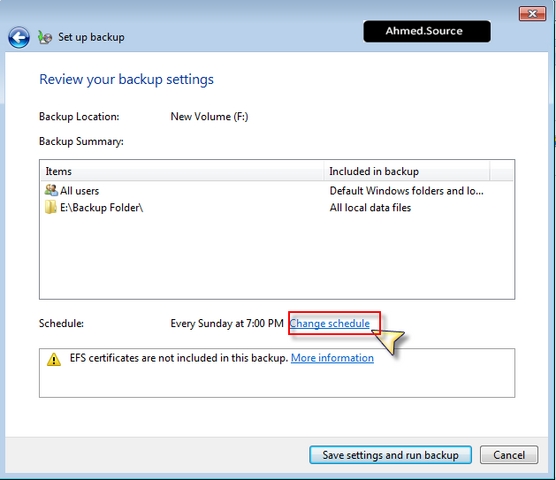Open More information about EFS certificates

332,358
